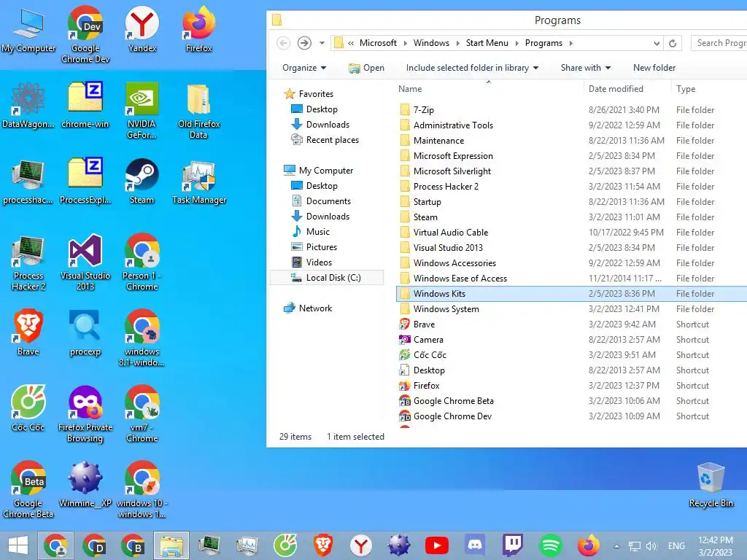Select the Microsoft Silverlight folder row
Image resolution: width=747 pixels, height=560 pixels.
click(571, 171)
